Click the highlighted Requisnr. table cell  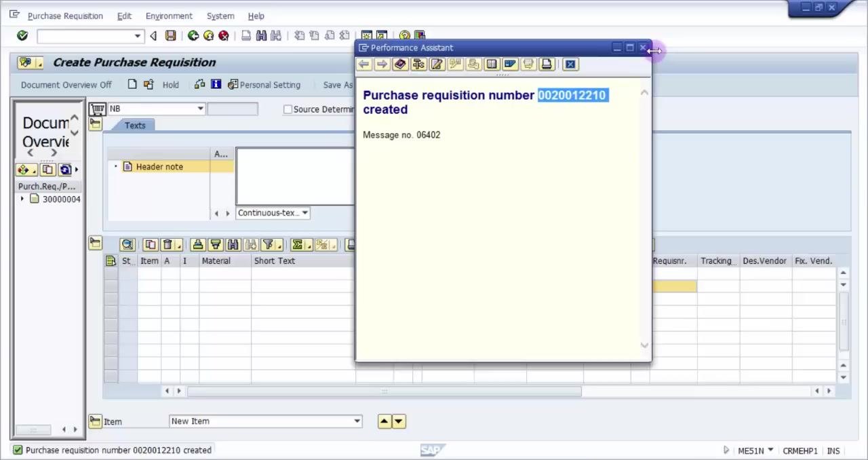[x=674, y=286]
